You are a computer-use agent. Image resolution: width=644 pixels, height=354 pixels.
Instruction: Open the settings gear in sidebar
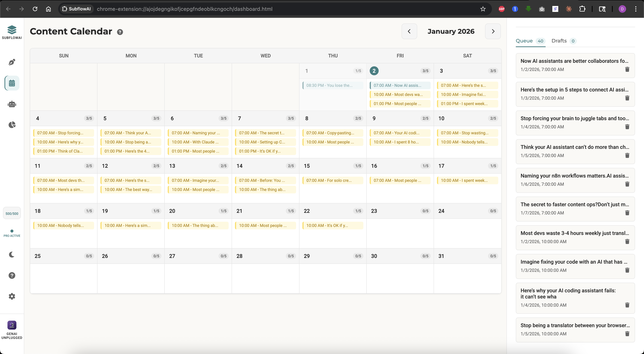coord(12,296)
